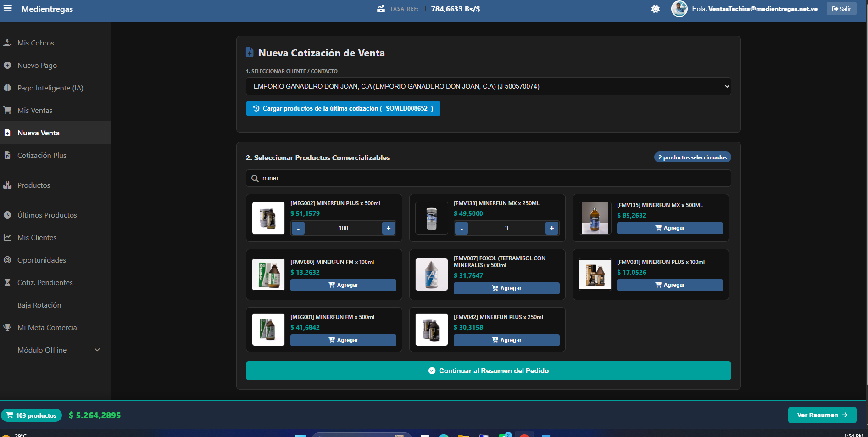Click the '2 productos seleccionados' badge

[692, 157]
